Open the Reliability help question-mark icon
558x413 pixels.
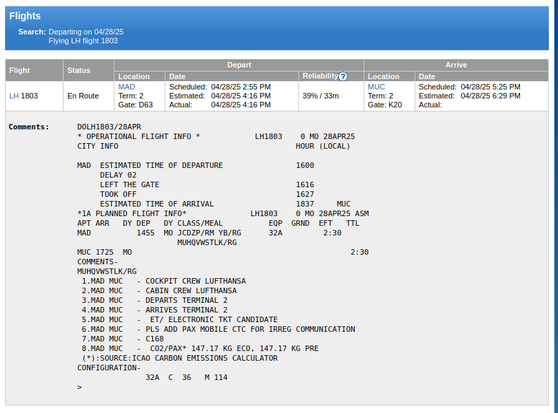343,76
